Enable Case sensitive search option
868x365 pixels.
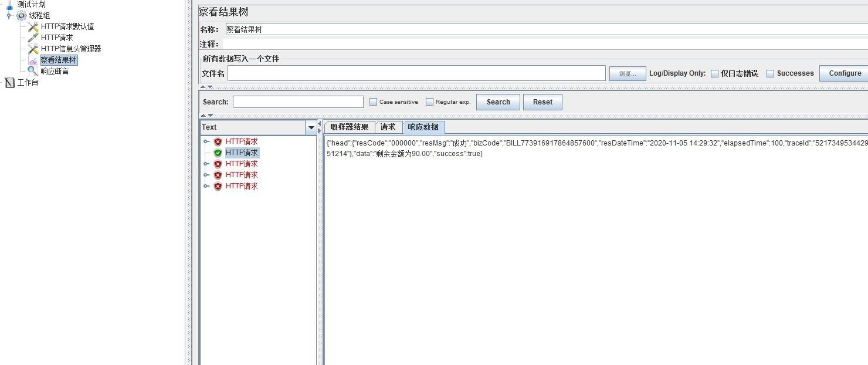tap(373, 102)
